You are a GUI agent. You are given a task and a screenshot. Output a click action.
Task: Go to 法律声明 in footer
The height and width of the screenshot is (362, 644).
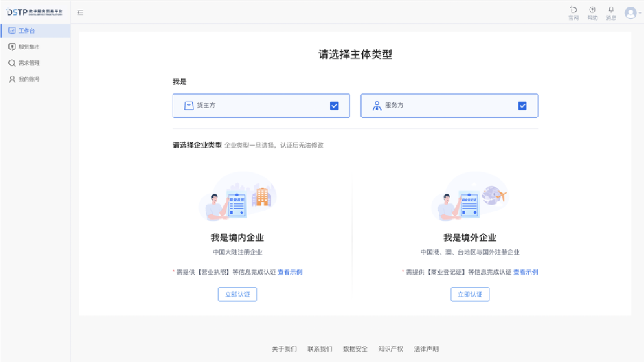click(427, 349)
